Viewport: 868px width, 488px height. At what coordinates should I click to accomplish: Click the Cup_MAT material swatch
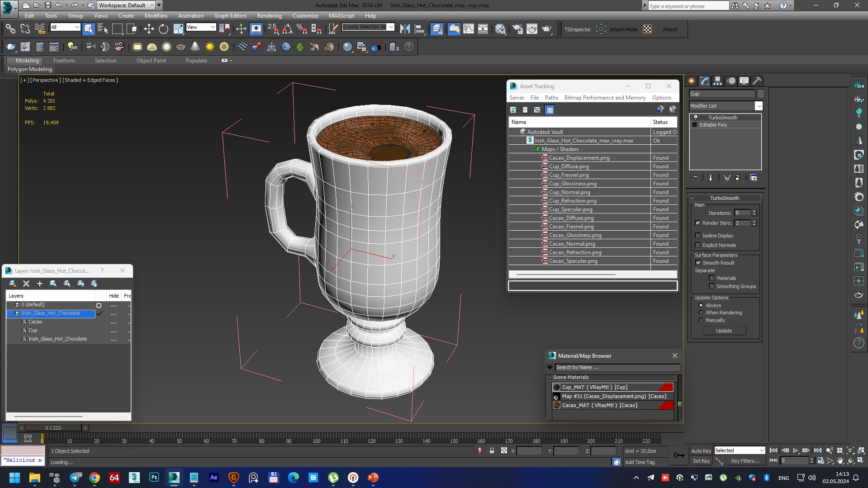[557, 387]
